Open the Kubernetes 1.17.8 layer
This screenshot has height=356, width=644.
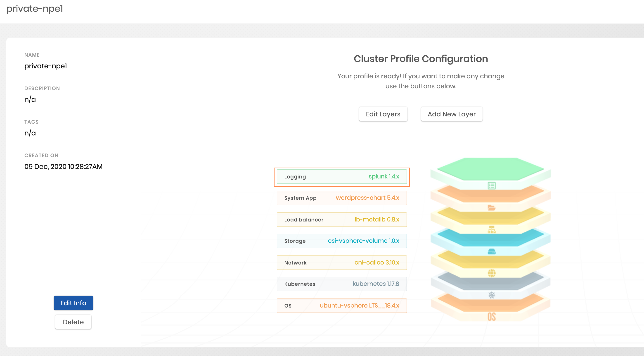[342, 284]
